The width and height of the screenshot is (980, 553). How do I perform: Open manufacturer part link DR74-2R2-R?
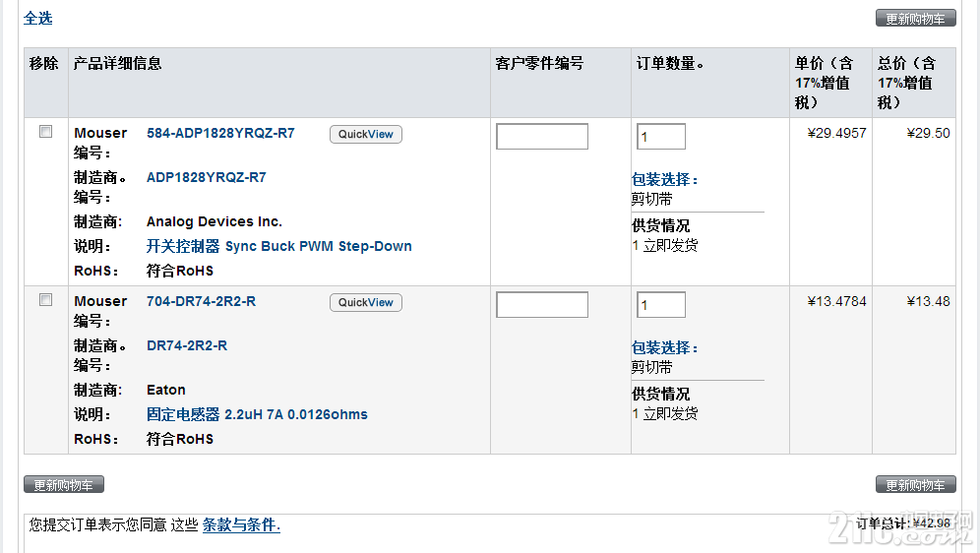click(187, 345)
